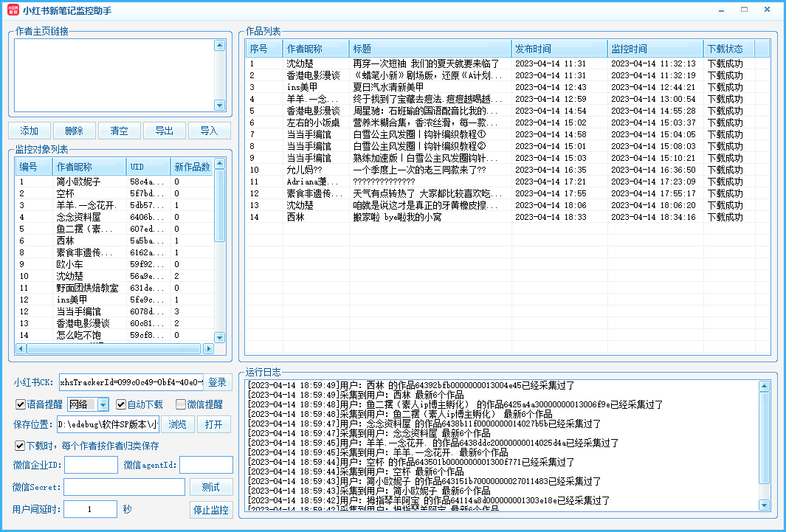The width and height of the screenshot is (786, 532).
Task: Select work titled 再穿一次短袖 我们的夏天就要来临了
Action: point(507,63)
